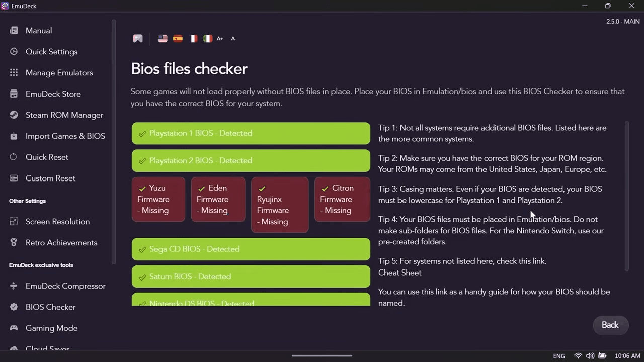Viewport: 644px width, 362px height.
Task: Select the Italian flag language option
Action: pyautogui.click(x=207, y=38)
